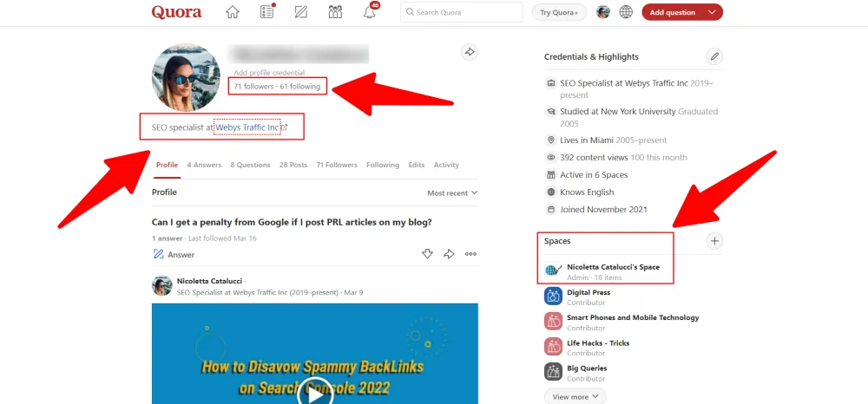Open the Following list icon in navbar
The image size is (868, 404).
266,11
